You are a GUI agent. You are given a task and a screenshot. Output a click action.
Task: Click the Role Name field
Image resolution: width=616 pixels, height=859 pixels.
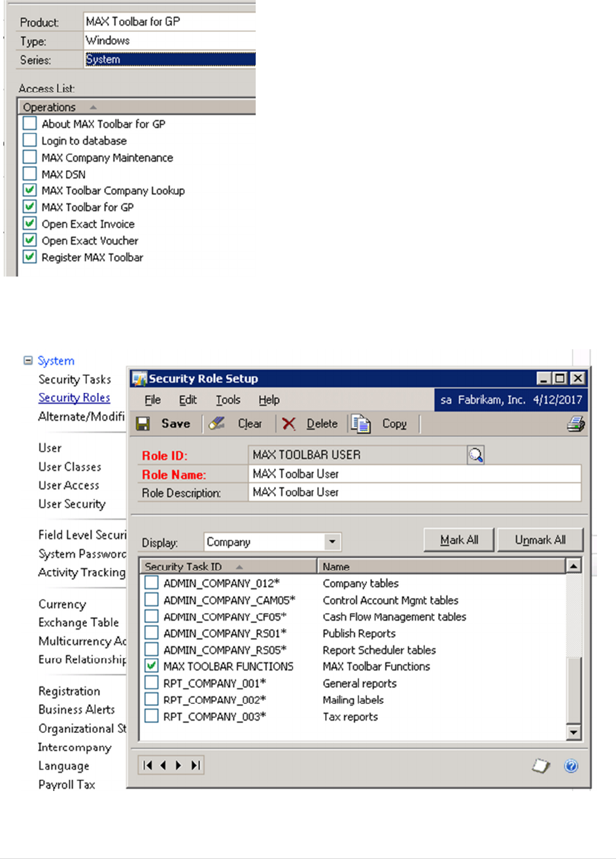(x=415, y=474)
